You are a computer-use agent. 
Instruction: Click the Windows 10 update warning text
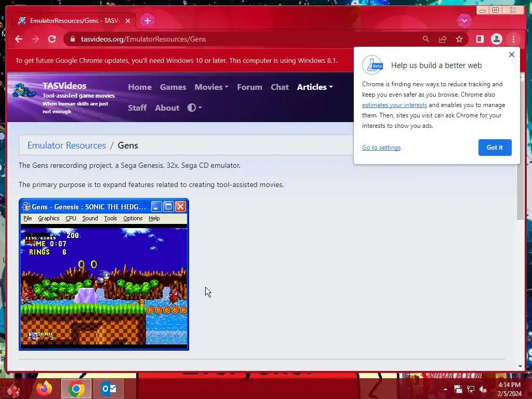(177, 61)
